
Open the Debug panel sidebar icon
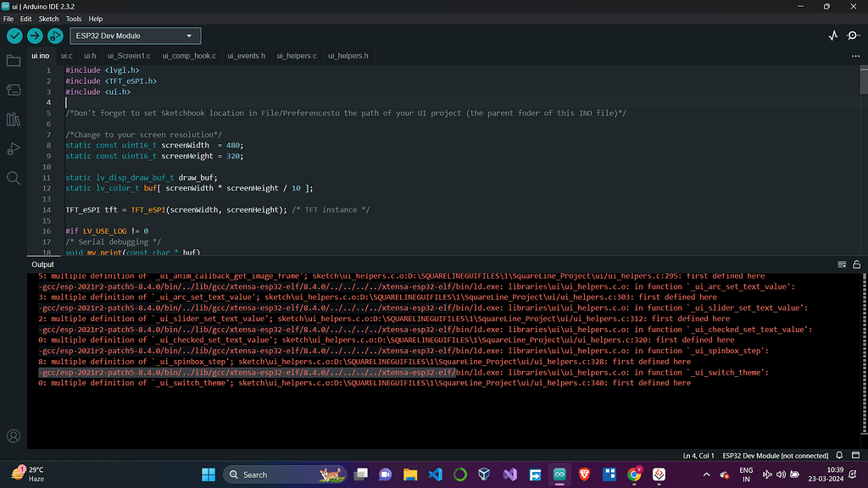(x=14, y=148)
